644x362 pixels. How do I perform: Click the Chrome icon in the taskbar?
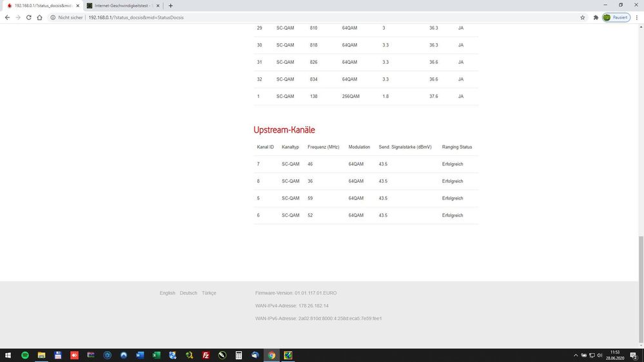click(x=271, y=355)
